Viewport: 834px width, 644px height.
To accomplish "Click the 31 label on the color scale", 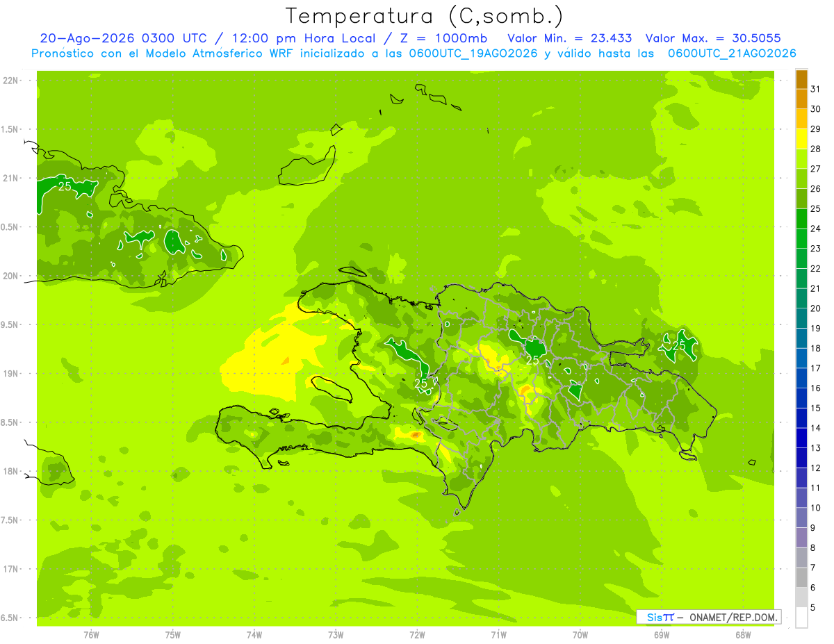I will click(x=816, y=89).
